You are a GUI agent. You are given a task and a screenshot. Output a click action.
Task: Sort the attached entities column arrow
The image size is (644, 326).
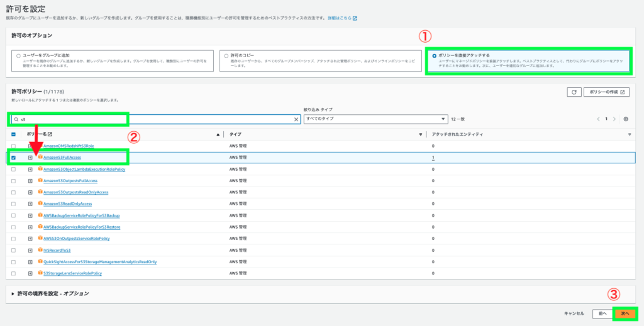[629, 134]
